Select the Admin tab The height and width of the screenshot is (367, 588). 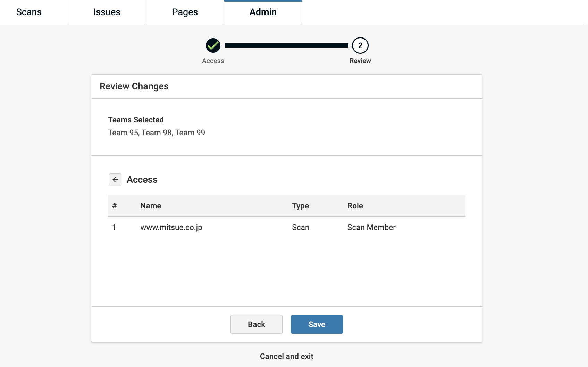(x=263, y=12)
